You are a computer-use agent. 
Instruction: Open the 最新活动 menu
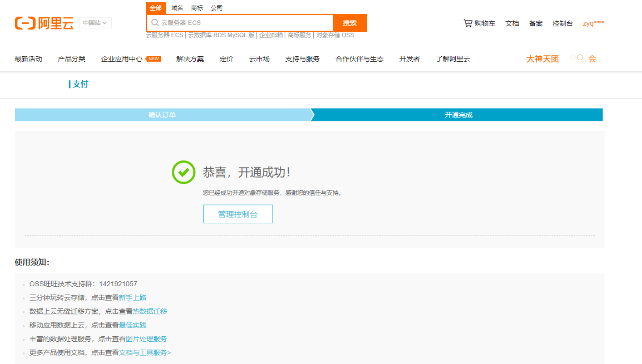(x=28, y=59)
